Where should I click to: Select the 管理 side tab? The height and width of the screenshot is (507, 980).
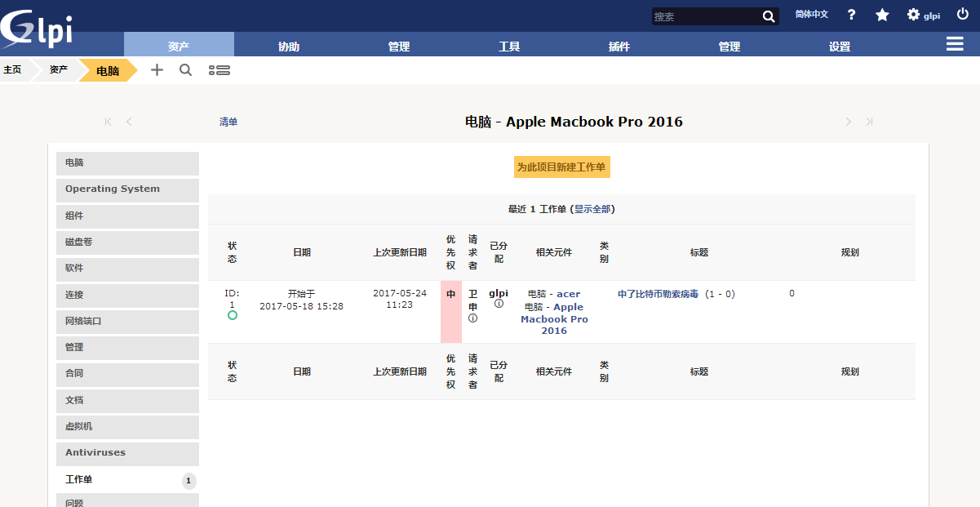click(x=127, y=348)
